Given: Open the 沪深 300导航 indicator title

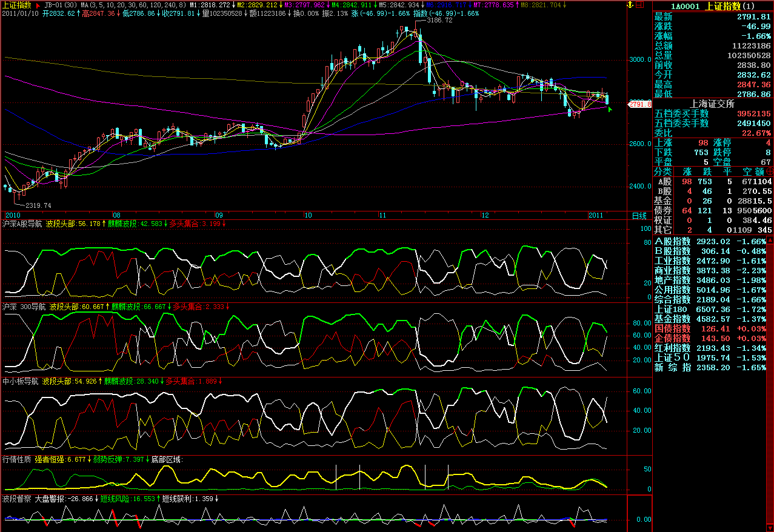Looking at the screenshot, I should 24,307.
